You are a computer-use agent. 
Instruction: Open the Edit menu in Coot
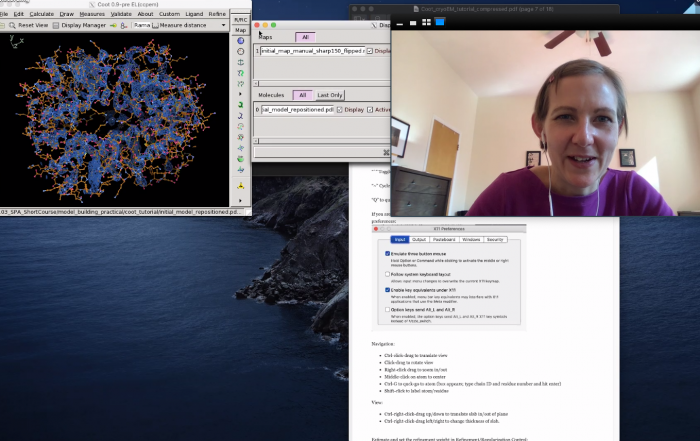[18, 14]
